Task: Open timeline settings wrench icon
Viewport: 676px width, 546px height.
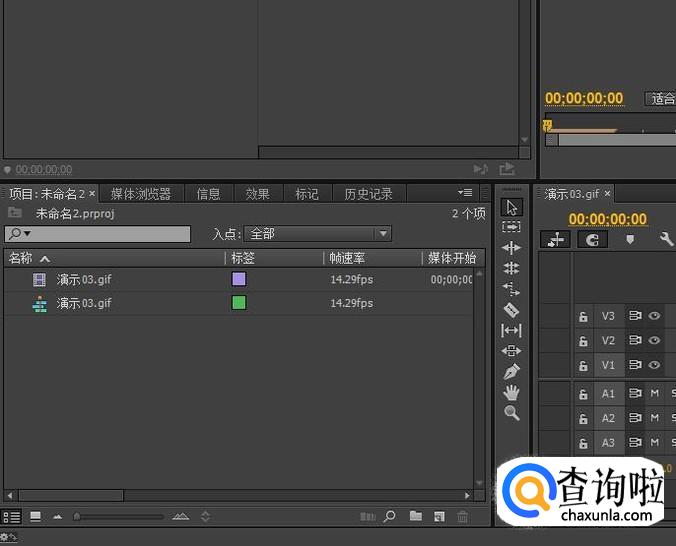Action: click(x=667, y=240)
